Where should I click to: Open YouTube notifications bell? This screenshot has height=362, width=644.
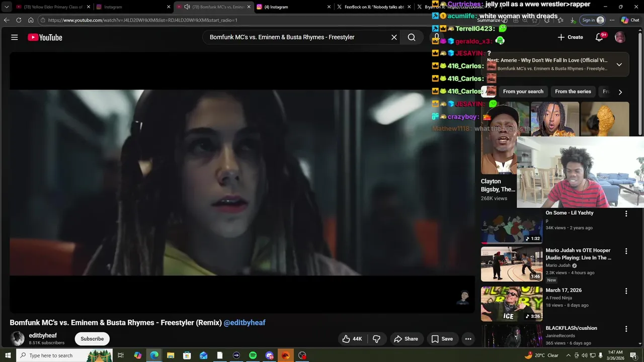pyautogui.click(x=599, y=37)
